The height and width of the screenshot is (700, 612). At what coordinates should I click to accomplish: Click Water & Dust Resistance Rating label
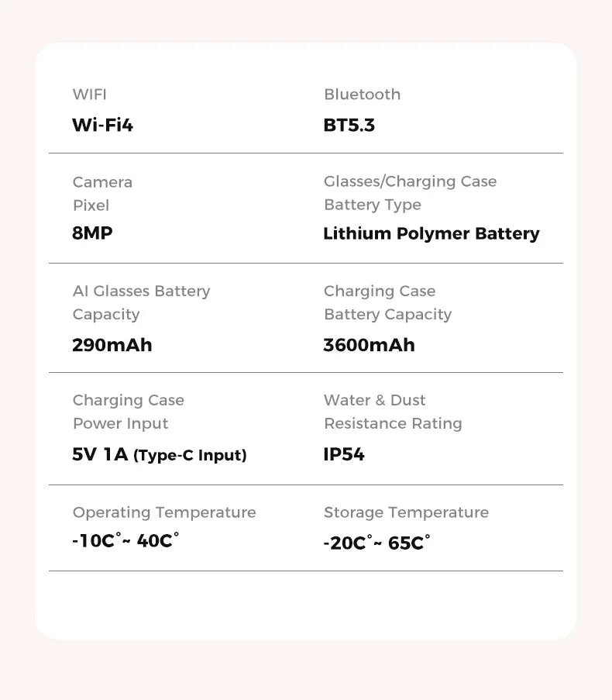pos(392,412)
